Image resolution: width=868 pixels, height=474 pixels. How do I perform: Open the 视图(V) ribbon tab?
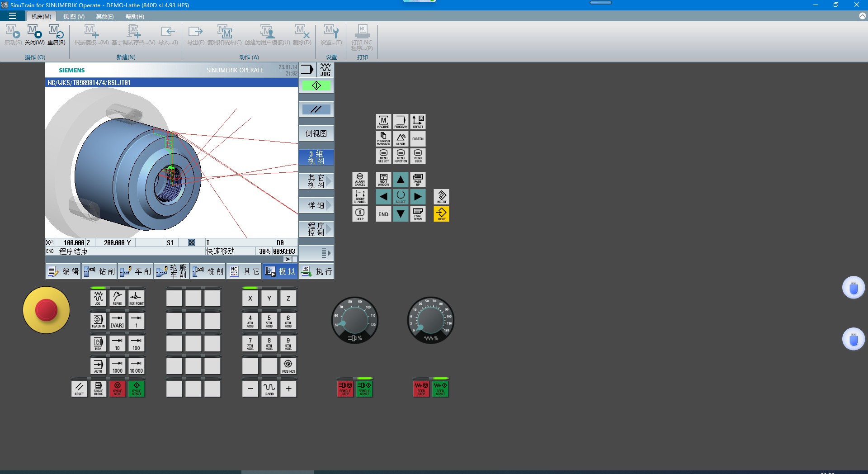coord(74,16)
